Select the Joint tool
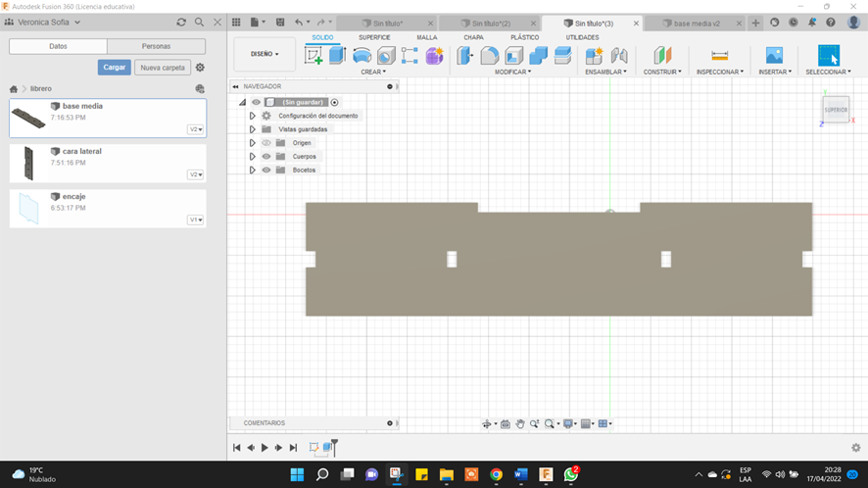The height and width of the screenshot is (488, 868). point(619,56)
